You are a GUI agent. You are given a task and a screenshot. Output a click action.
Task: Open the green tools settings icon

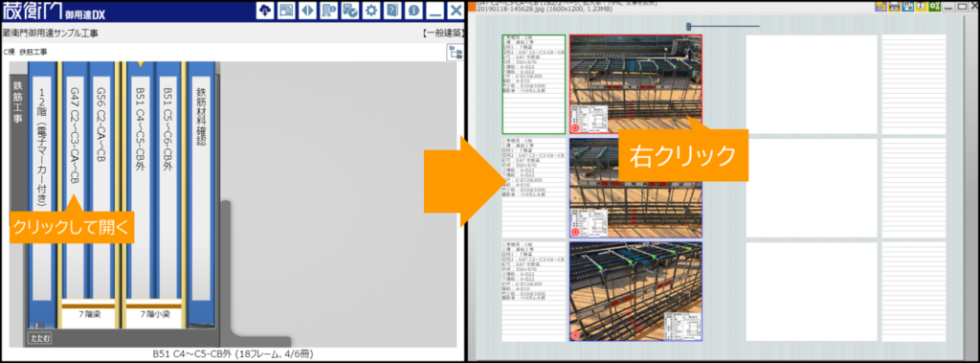(x=935, y=6)
